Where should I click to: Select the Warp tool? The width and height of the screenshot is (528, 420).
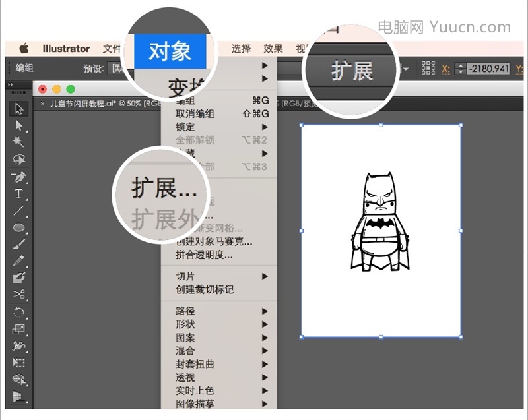click(x=19, y=345)
